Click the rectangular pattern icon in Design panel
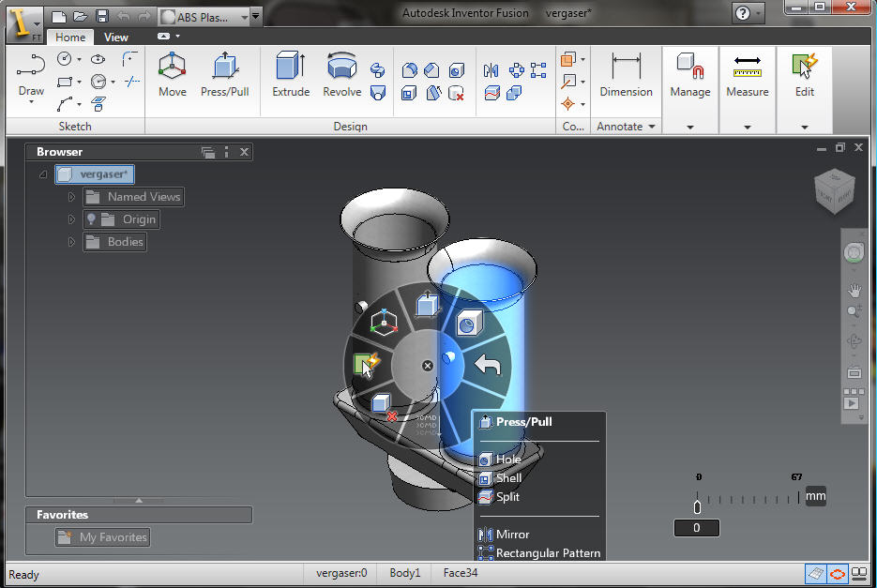 coord(538,70)
